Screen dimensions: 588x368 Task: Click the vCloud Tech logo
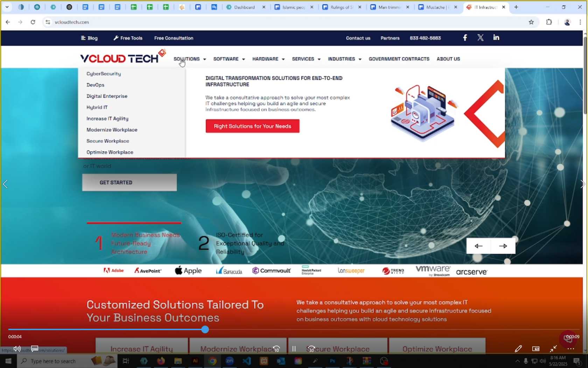(122, 57)
